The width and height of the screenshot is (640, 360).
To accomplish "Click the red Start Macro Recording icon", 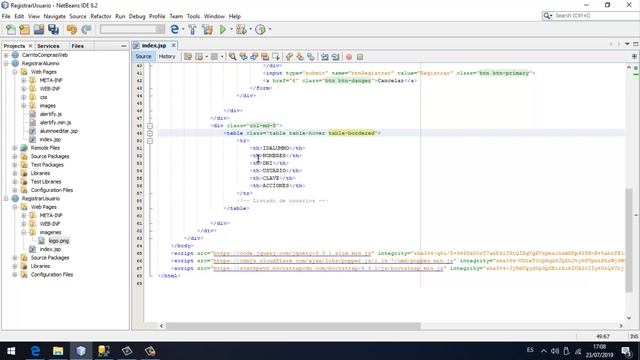I will click(x=349, y=57).
